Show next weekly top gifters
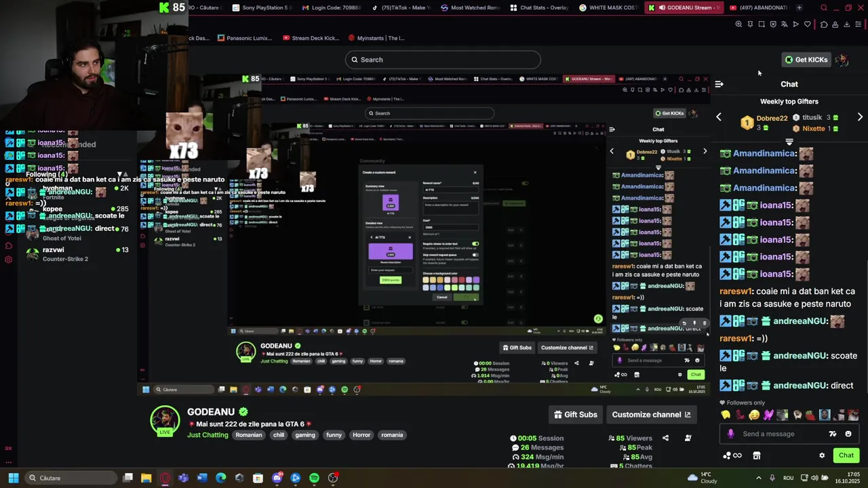The height and width of the screenshot is (488, 868). pos(860,117)
